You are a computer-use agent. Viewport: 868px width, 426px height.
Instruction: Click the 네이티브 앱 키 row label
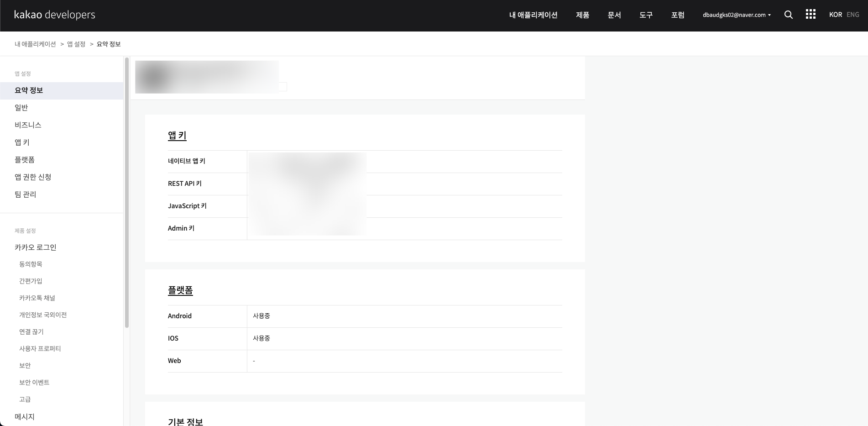tap(187, 161)
